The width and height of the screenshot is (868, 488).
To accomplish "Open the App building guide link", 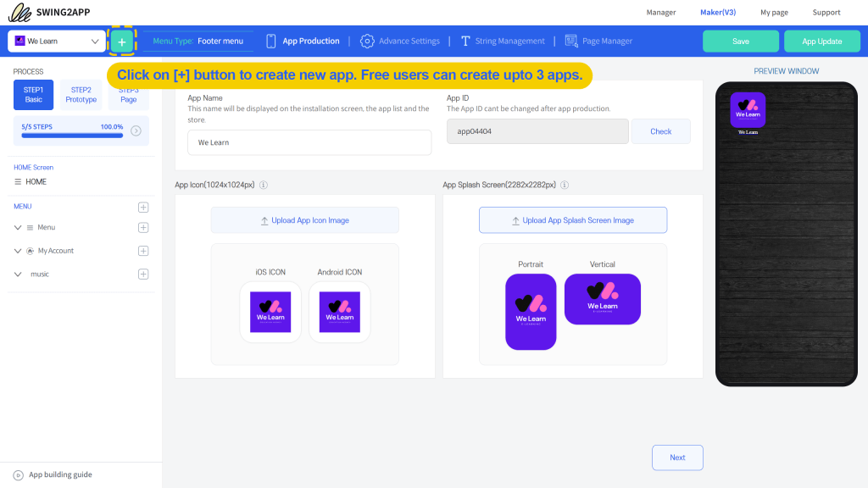I will tap(60, 474).
